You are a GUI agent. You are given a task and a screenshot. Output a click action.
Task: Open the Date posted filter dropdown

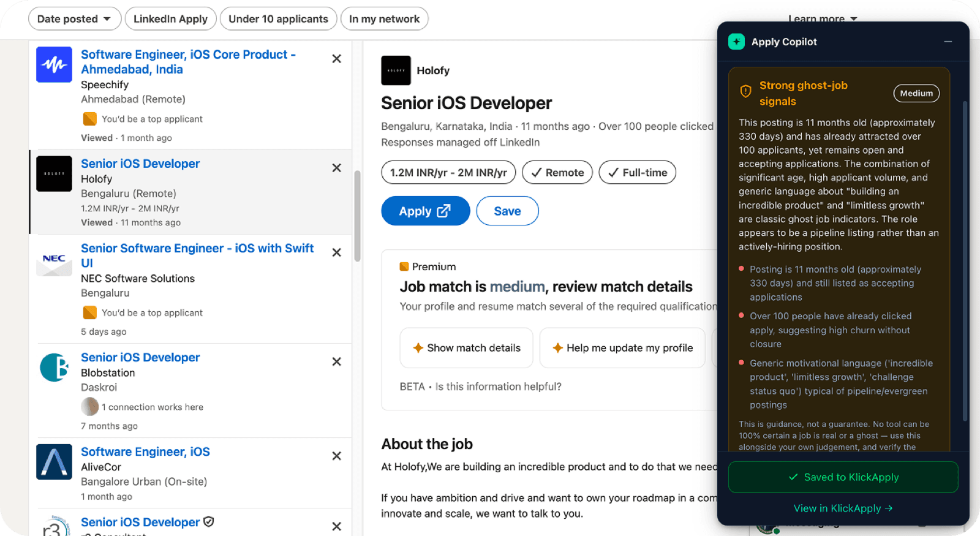click(74, 19)
